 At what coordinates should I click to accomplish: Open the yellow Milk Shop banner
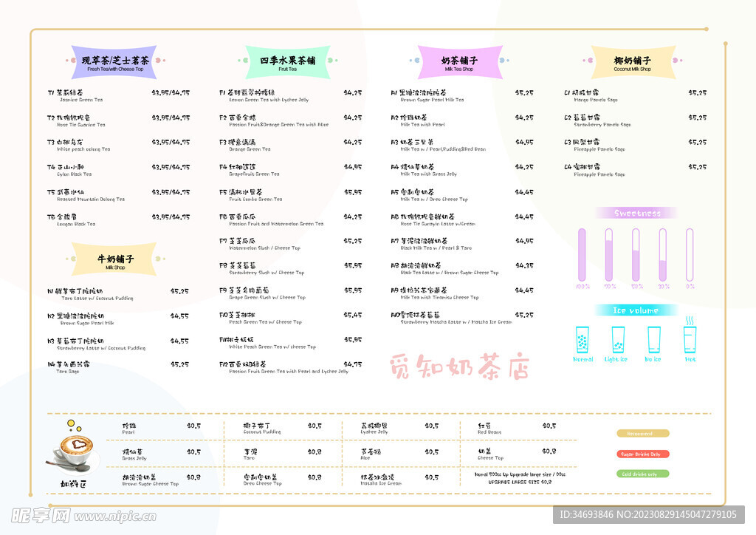click(x=114, y=261)
